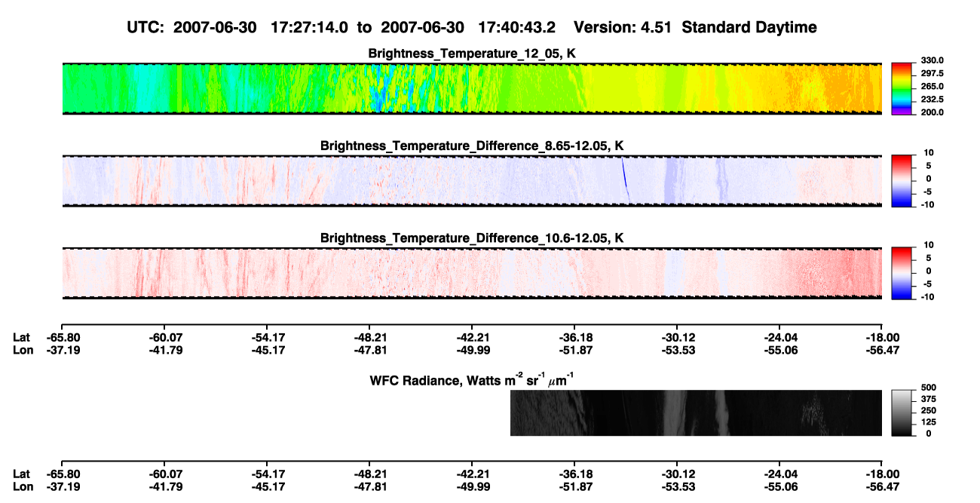Click upper axis latitude -18.00

[882, 338]
